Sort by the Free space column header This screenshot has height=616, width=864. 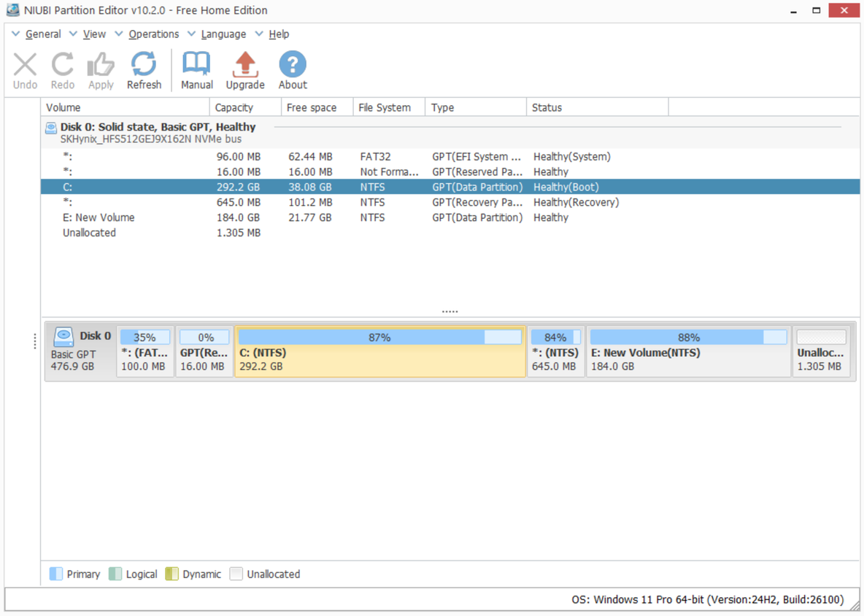coord(317,107)
